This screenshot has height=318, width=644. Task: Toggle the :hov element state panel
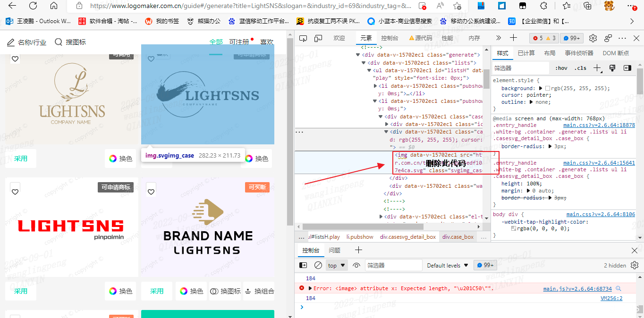pyautogui.click(x=561, y=68)
